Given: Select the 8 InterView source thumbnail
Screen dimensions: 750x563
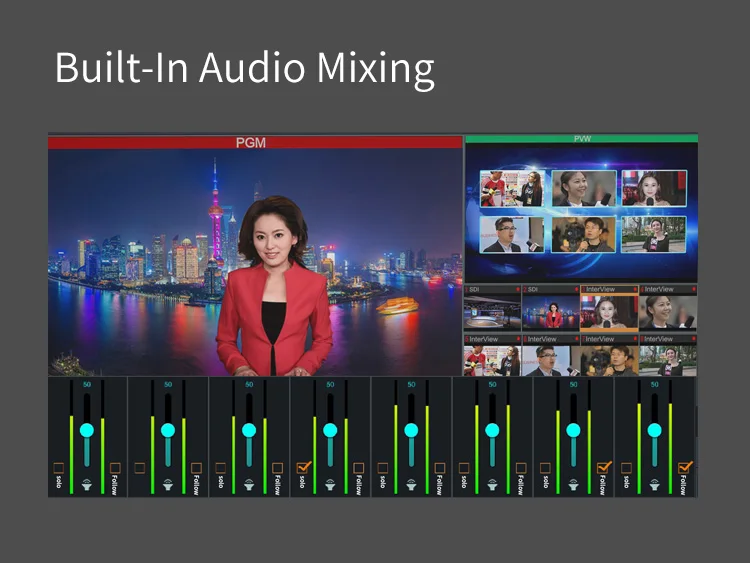Looking at the screenshot, I should [668, 360].
